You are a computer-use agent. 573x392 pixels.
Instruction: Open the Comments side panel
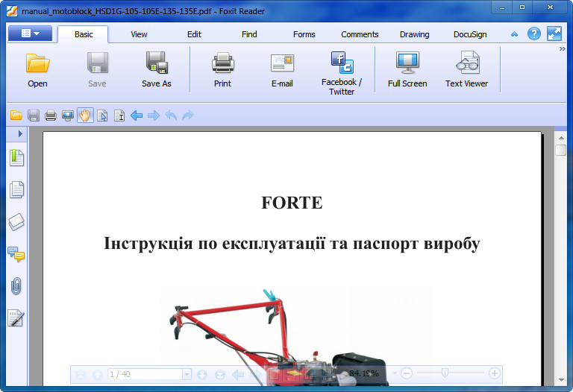click(x=16, y=254)
